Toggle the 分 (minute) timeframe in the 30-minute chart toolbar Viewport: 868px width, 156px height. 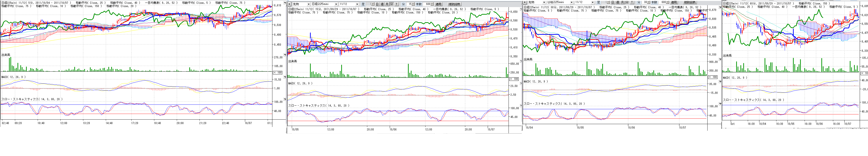click(627, 2)
